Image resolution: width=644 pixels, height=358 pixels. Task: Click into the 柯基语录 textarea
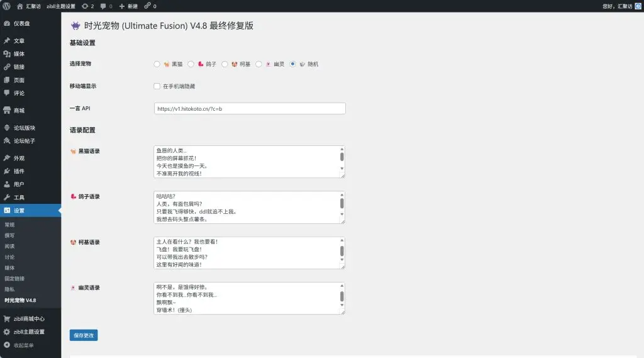pyautogui.click(x=249, y=253)
